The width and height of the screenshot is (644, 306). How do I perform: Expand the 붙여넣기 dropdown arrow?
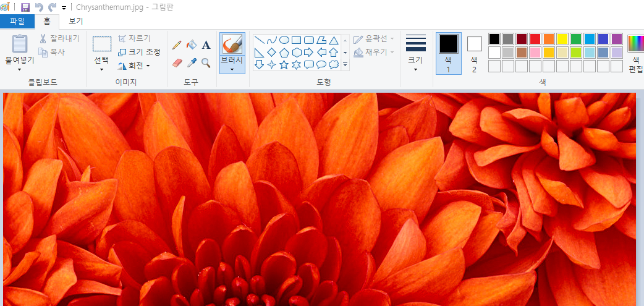[x=20, y=69]
